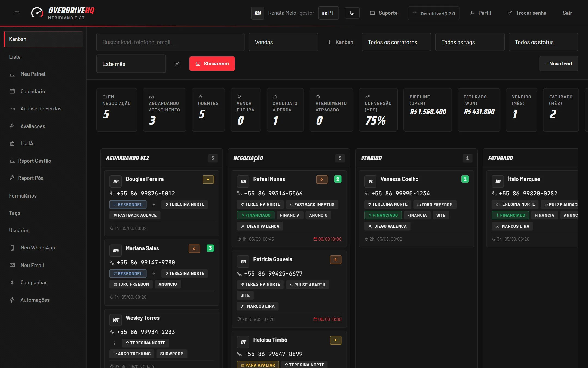Switch language with BR PT button
Screen dimensions: 588x368
coord(329,13)
